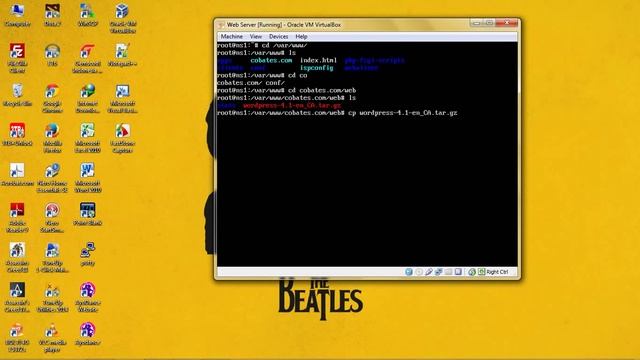Open the Help menu in VirtualBox
The image size is (640, 360).
(x=301, y=36)
